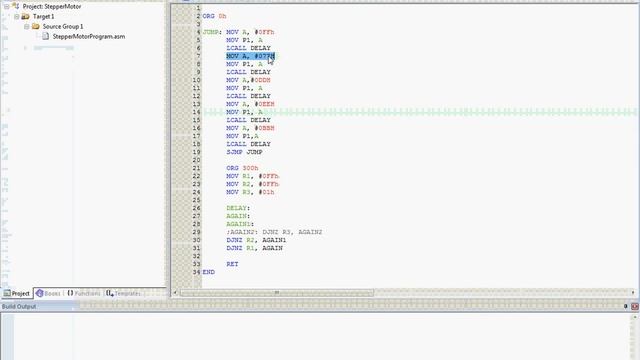640x360 pixels.
Task: Collapse the Target 1 node
Action: pyautogui.click(x=17, y=17)
